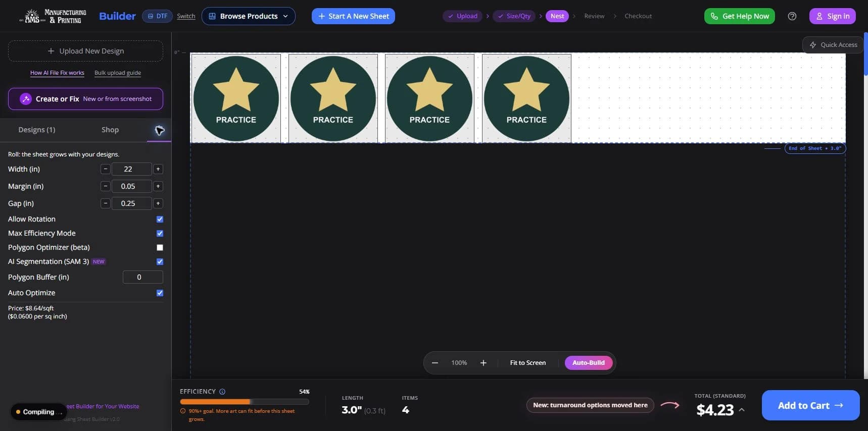Screen dimensions: 868x431
Task: Increase Gap with the plus stepper
Action: 158,203
